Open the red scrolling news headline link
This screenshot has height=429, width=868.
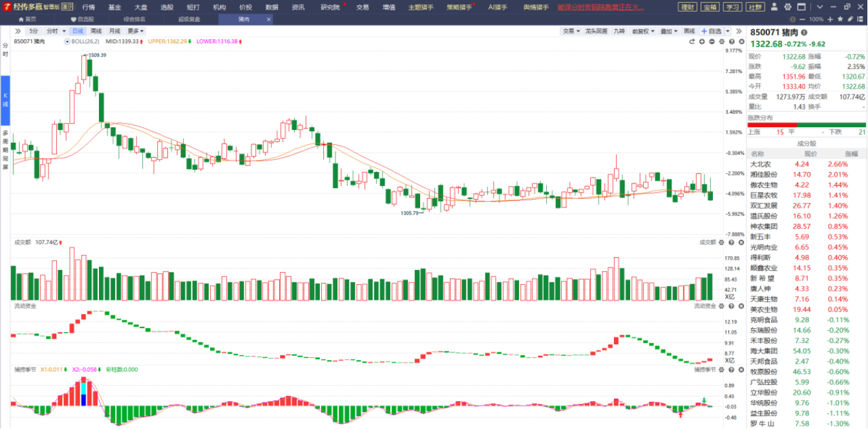pos(601,7)
